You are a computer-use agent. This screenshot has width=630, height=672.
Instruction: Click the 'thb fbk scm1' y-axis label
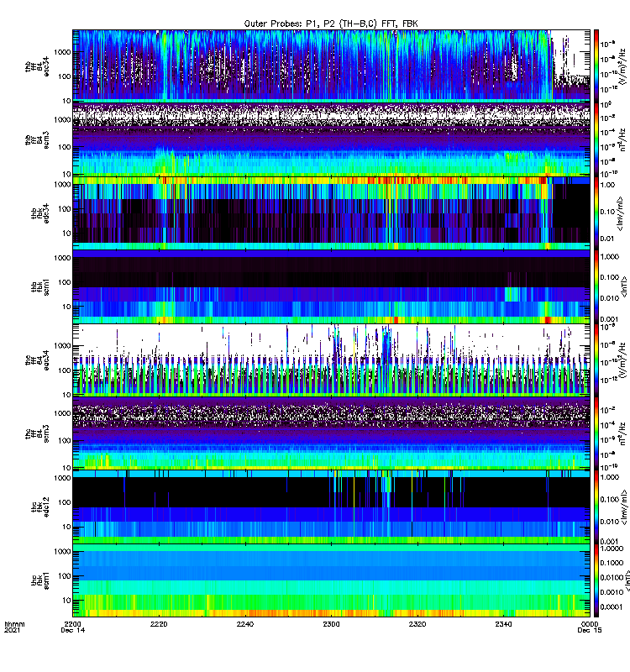(x=39, y=286)
